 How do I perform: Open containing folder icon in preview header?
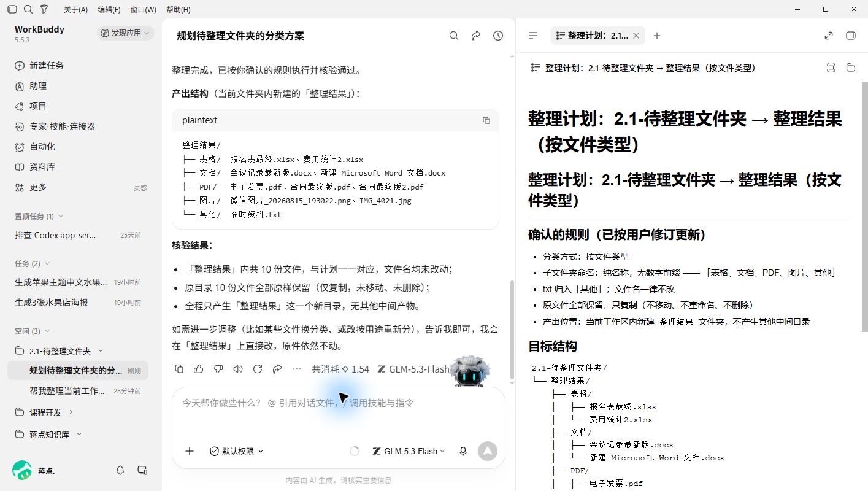pos(851,68)
